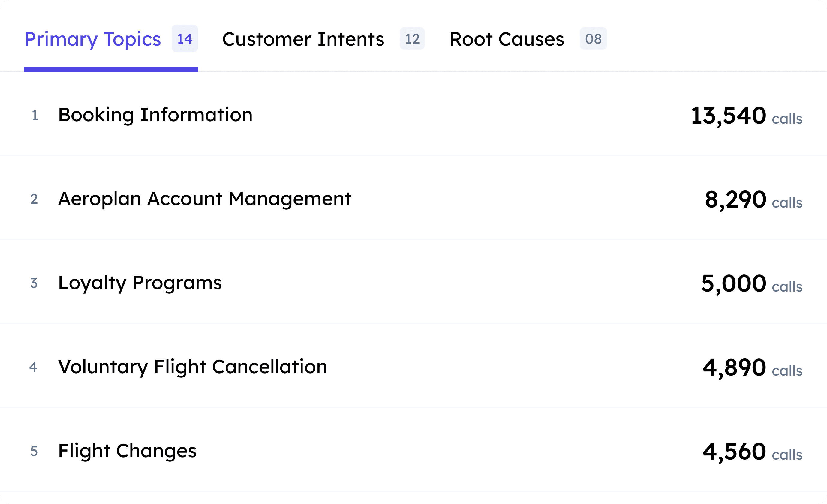
Task: Click the 4,890 calls count
Action: [x=752, y=367]
